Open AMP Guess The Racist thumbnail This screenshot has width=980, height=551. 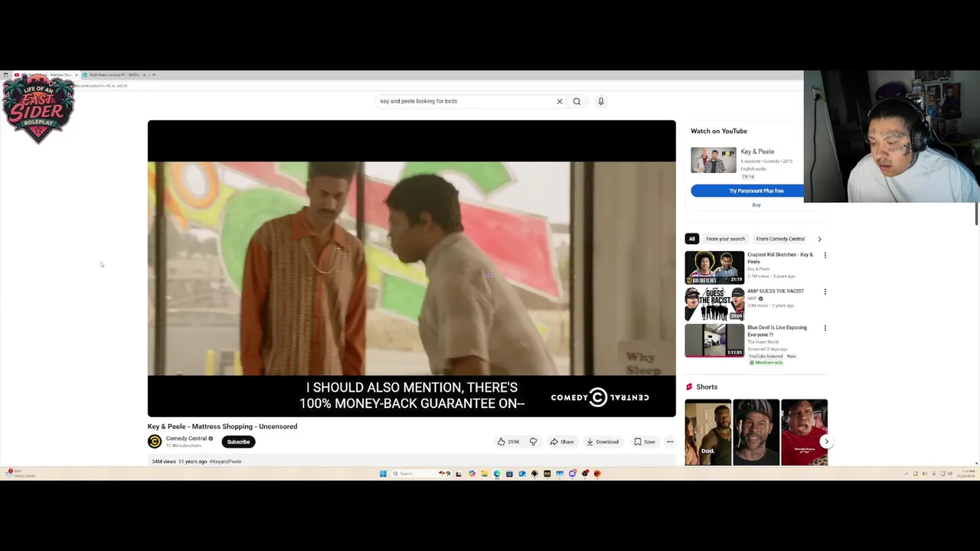coord(714,304)
